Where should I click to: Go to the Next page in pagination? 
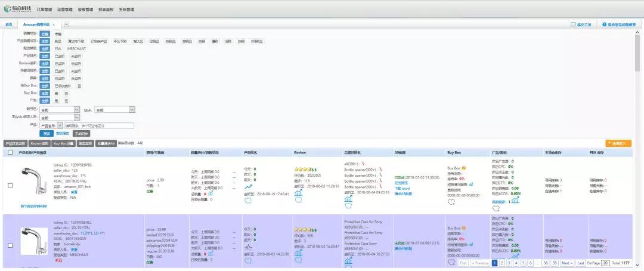click(566, 263)
